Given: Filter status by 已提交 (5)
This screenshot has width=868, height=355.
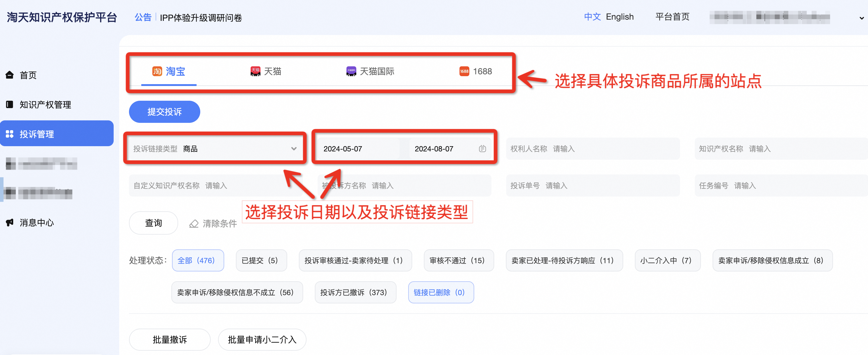Looking at the screenshot, I should (261, 260).
